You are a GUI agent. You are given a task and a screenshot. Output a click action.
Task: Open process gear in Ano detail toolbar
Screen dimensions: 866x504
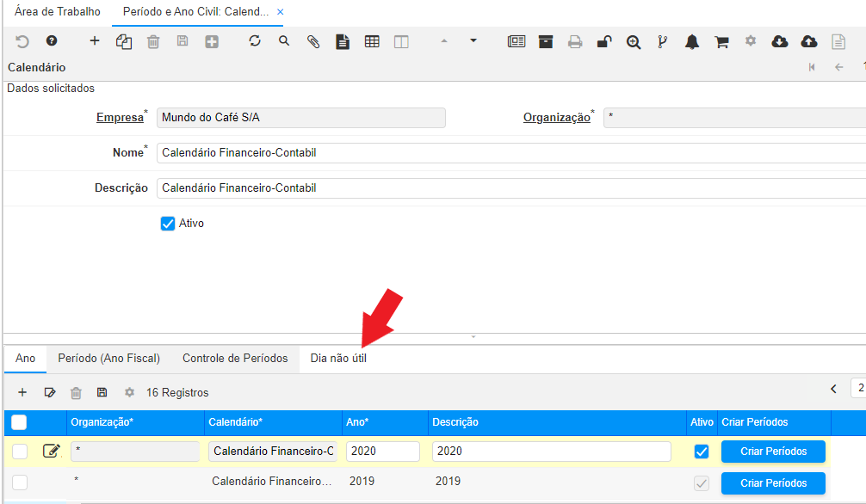tap(129, 392)
